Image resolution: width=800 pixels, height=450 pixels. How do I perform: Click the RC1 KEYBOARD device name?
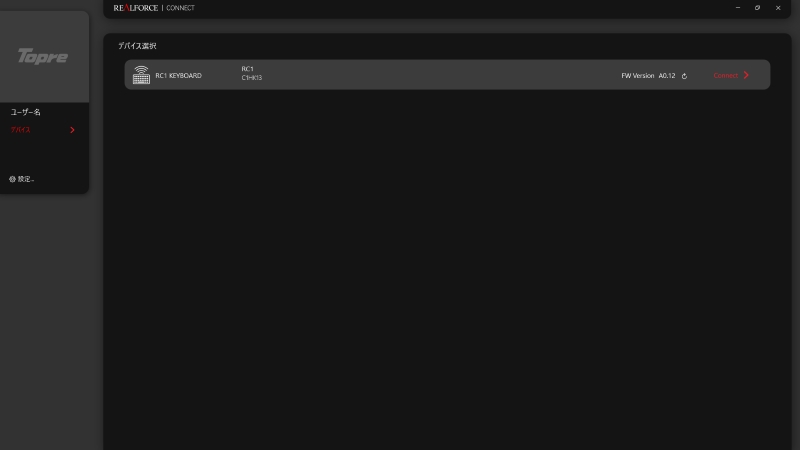point(179,76)
